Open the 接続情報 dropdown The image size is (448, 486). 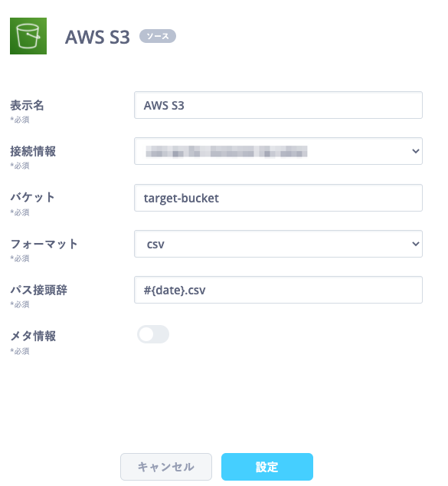pyautogui.click(x=278, y=151)
